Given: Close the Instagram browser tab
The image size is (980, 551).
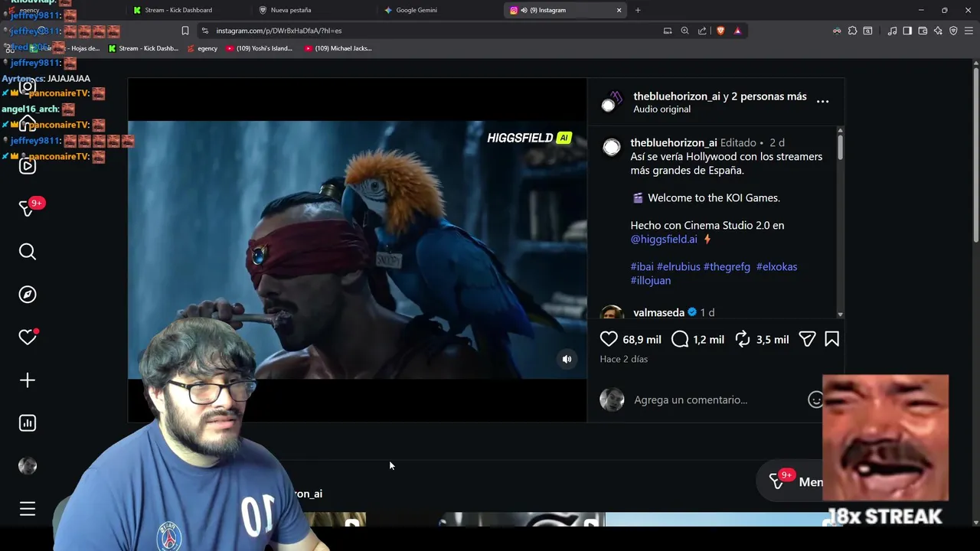Looking at the screenshot, I should click(619, 10).
